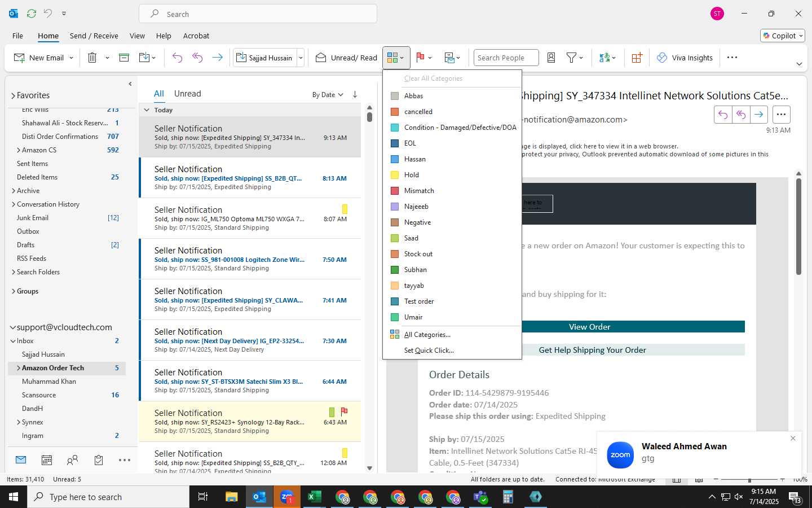Expand the Synnex folder
The image size is (812, 508).
coord(19,422)
